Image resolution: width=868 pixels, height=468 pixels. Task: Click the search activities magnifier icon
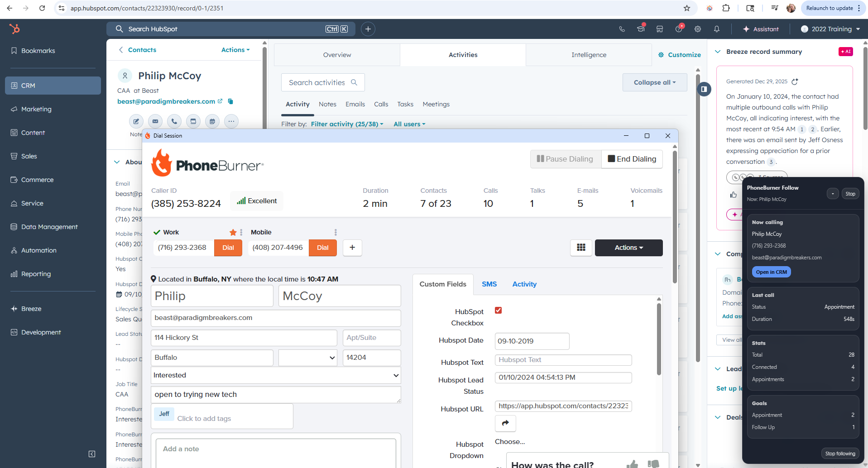click(x=354, y=82)
